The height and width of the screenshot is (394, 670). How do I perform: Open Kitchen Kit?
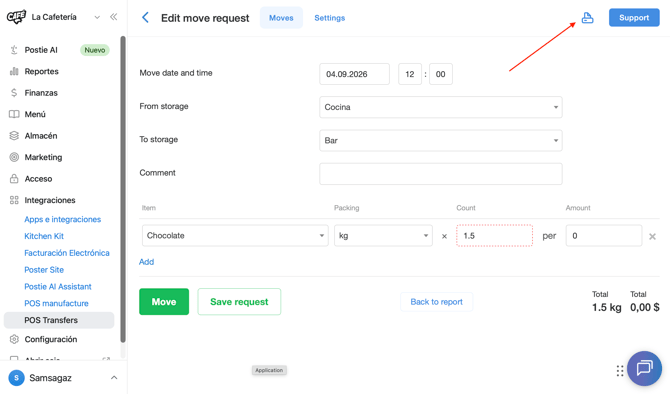click(44, 236)
